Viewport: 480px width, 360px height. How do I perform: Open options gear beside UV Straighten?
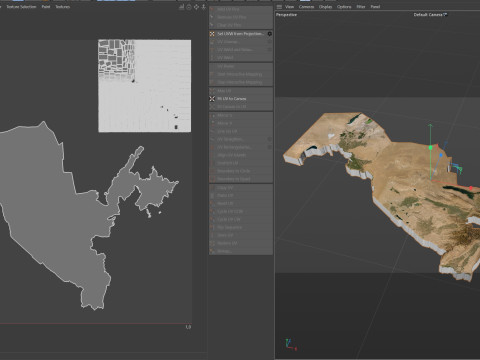(269, 139)
